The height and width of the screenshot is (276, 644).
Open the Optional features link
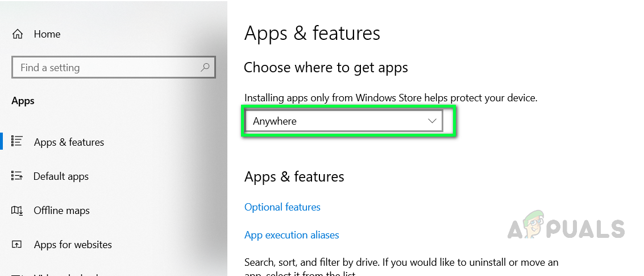click(282, 207)
